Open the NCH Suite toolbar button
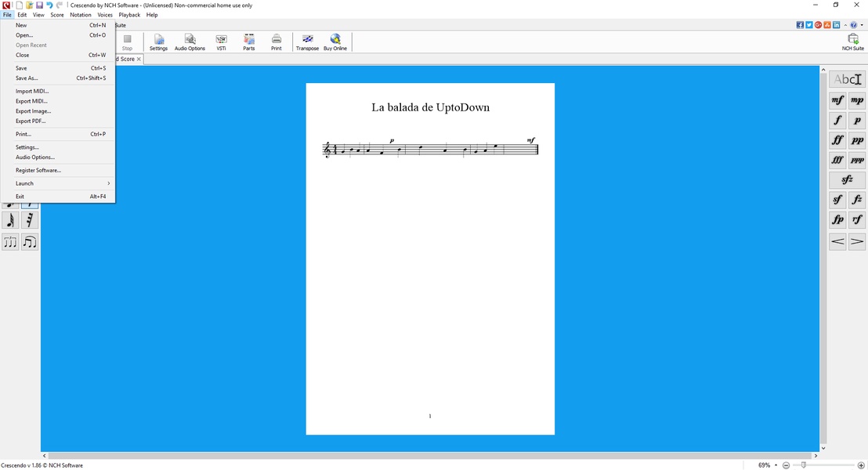The width and height of the screenshot is (868, 470). (852, 42)
